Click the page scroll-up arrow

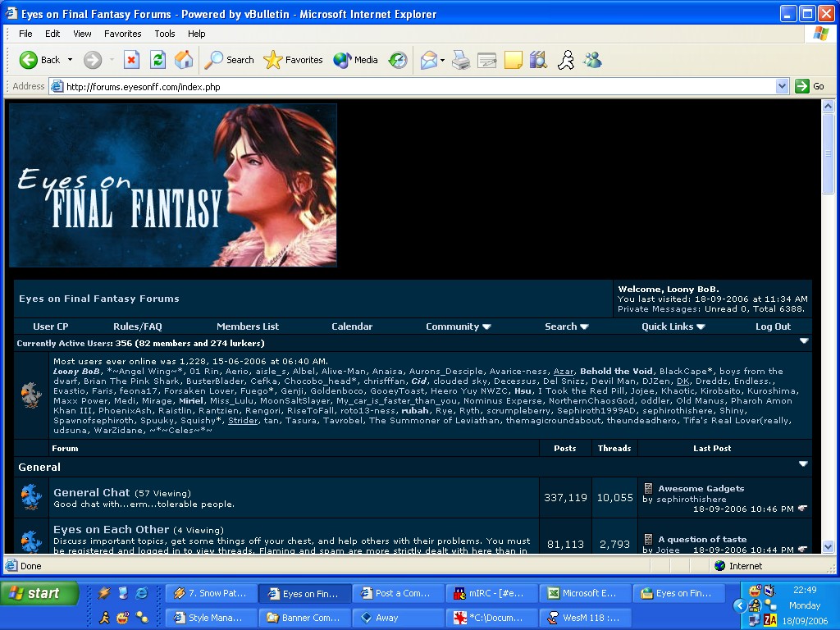click(828, 106)
